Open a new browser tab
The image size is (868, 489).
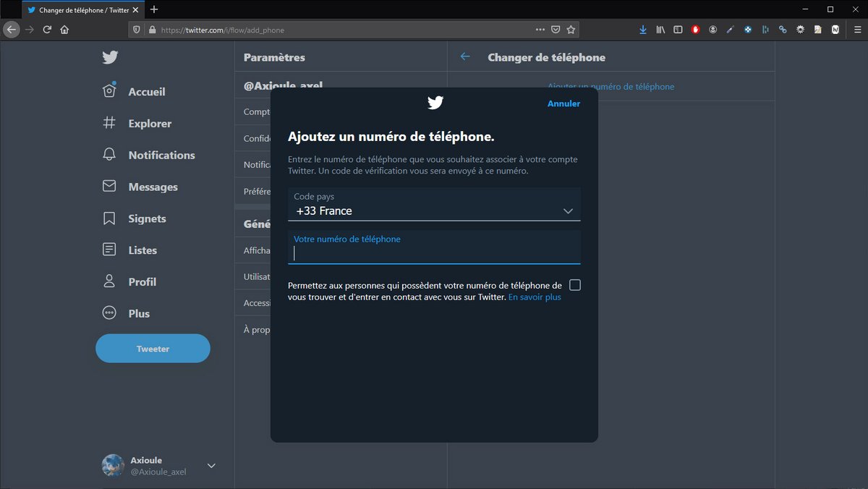point(154,9)
